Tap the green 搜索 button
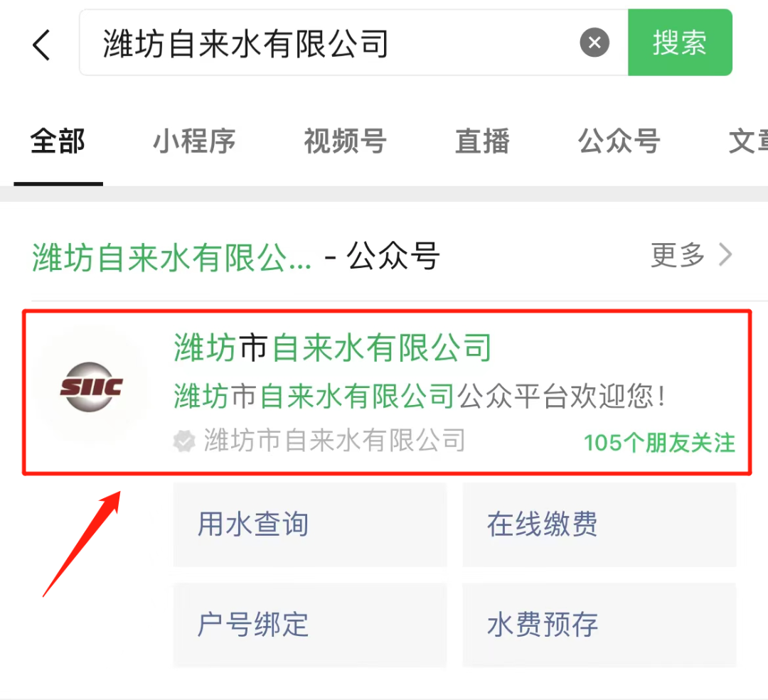 [680, 43]
